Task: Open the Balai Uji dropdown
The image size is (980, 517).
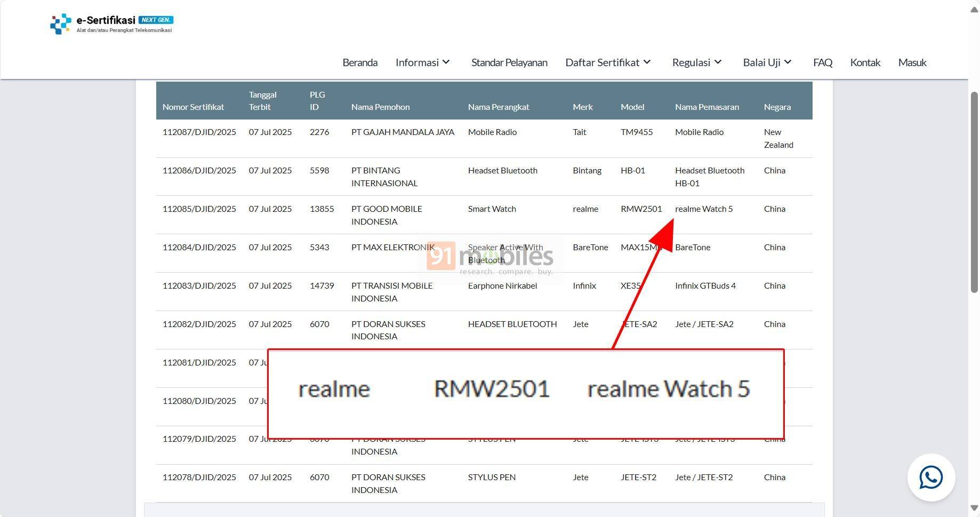Action: click(x=767, y=62)
